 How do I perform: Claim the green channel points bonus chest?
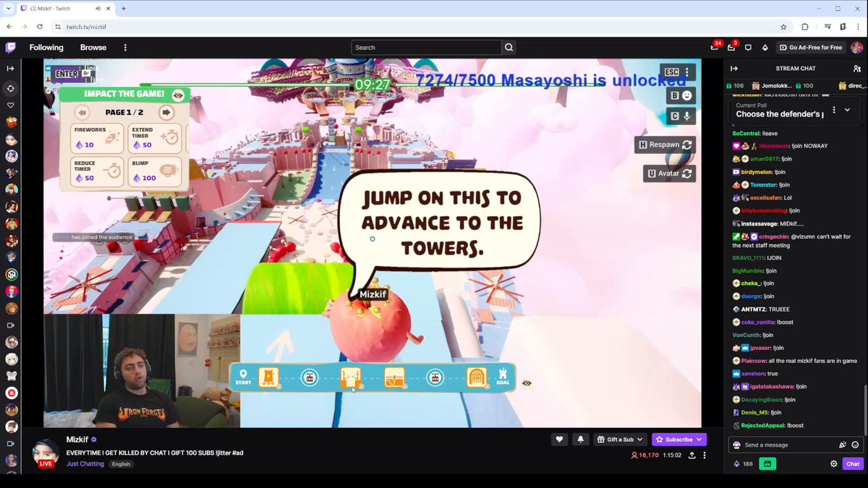coord(767,463)
